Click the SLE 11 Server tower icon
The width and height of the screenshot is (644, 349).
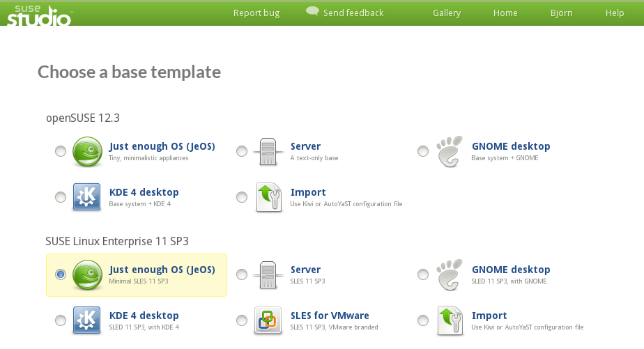[x=268, y=274]
